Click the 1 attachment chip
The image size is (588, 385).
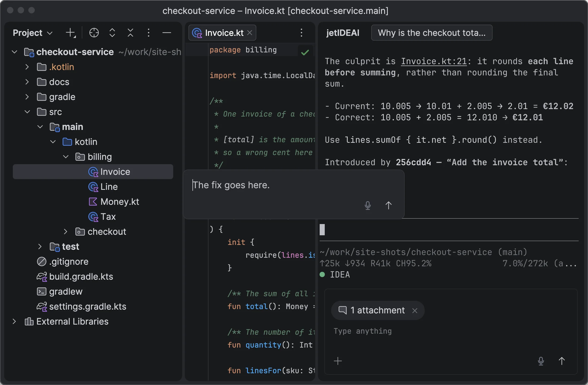(x=377, y=310)
